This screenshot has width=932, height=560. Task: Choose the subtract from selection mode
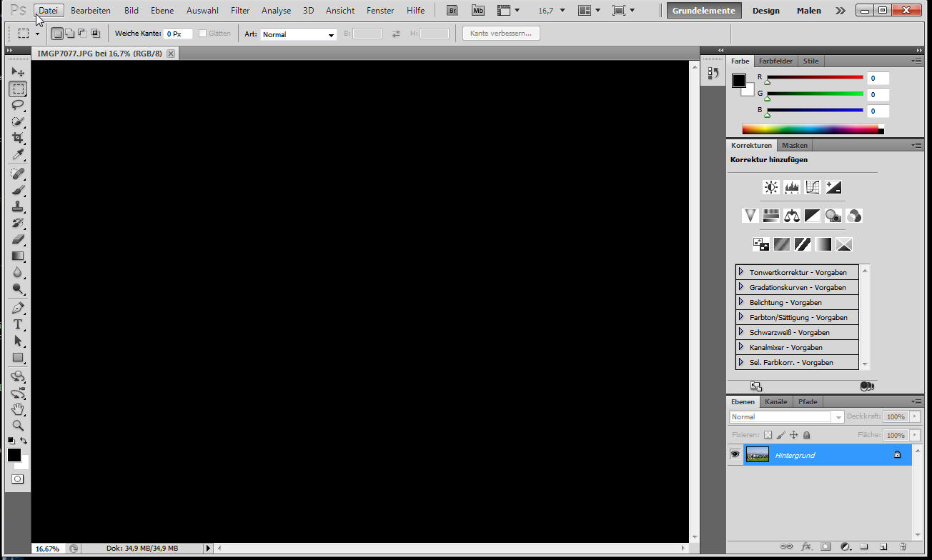[x=82, y=34]
